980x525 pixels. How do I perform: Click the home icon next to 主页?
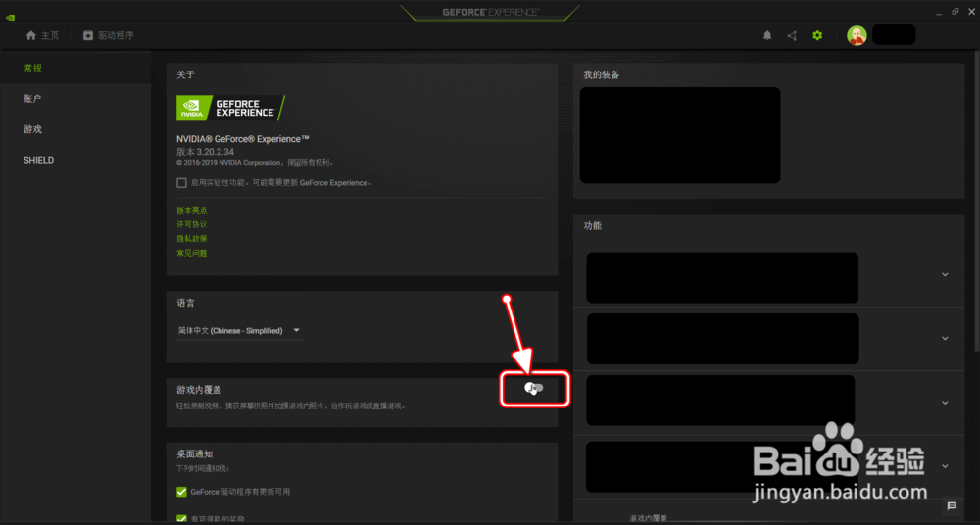(x=31, y=35)
